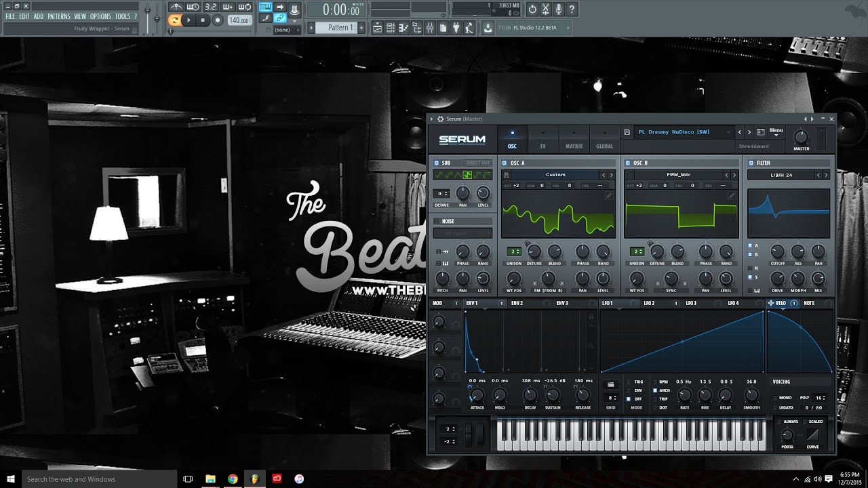Click the FL Studio stop button
The height and width of the screenshot is (488, 868).
(203, 20)
